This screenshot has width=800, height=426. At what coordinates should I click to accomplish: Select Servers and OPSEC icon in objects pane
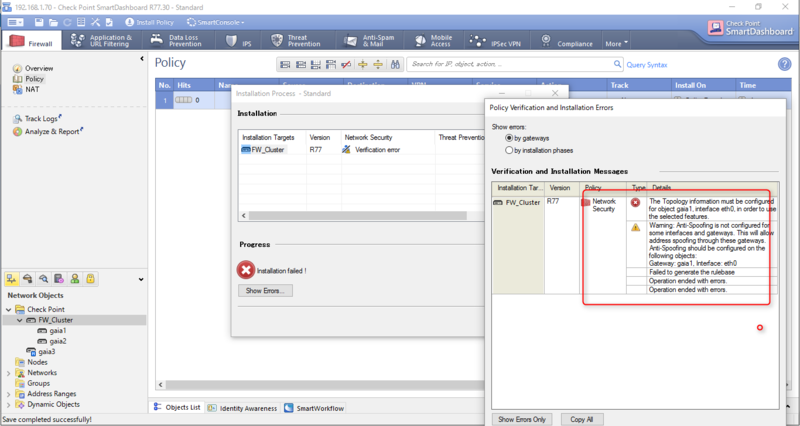59,279
